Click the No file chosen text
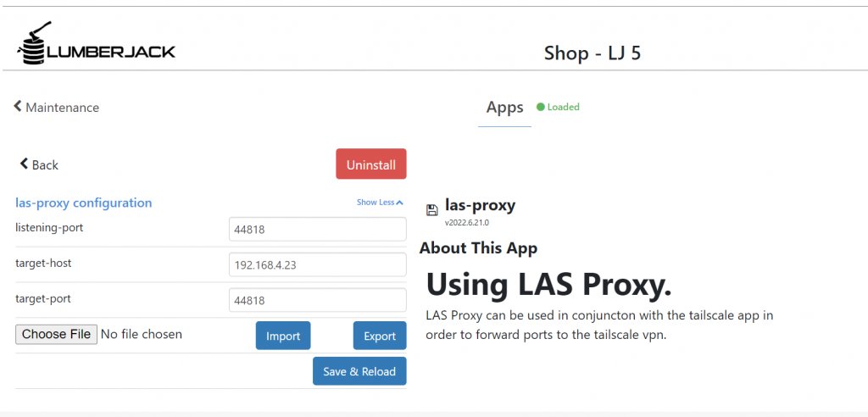 tap(142, 335)
